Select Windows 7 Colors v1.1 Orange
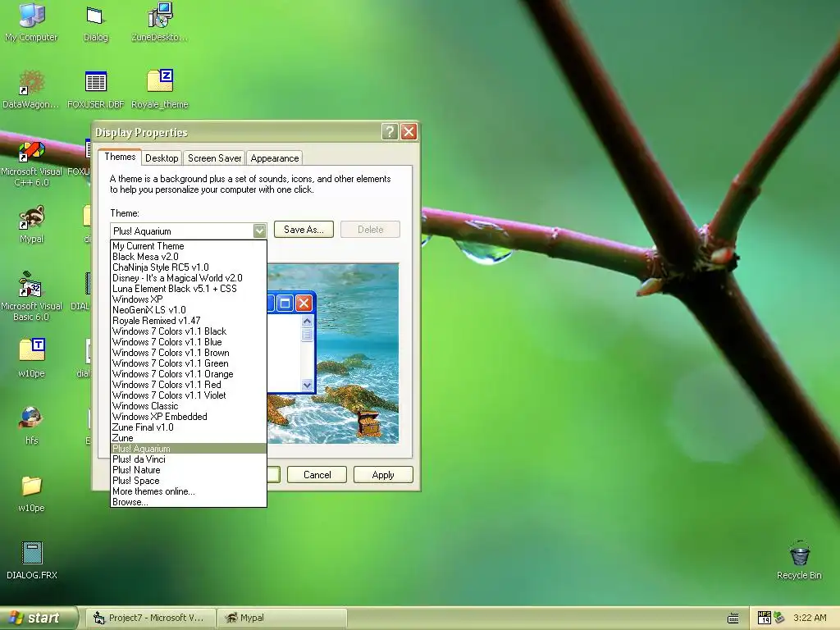 tap(189, 374)
